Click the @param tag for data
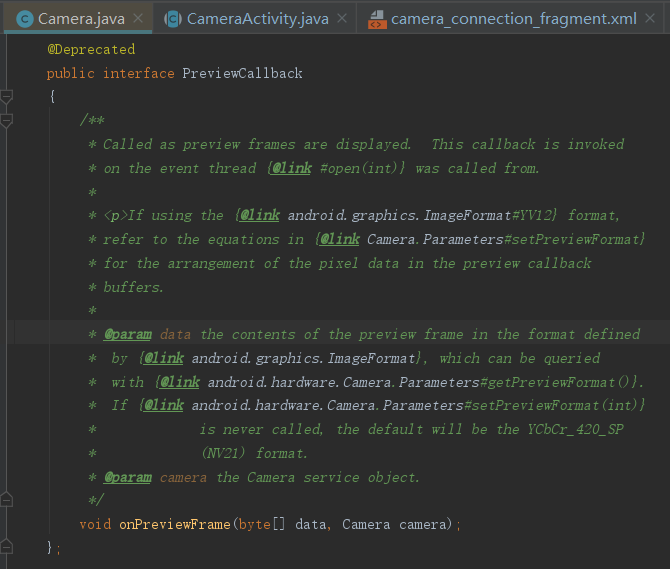 128,334
